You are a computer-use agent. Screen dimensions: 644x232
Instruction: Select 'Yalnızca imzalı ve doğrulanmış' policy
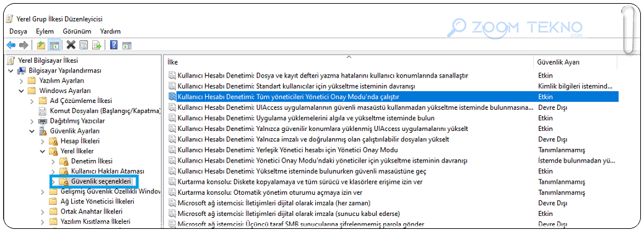click(313, 139)
